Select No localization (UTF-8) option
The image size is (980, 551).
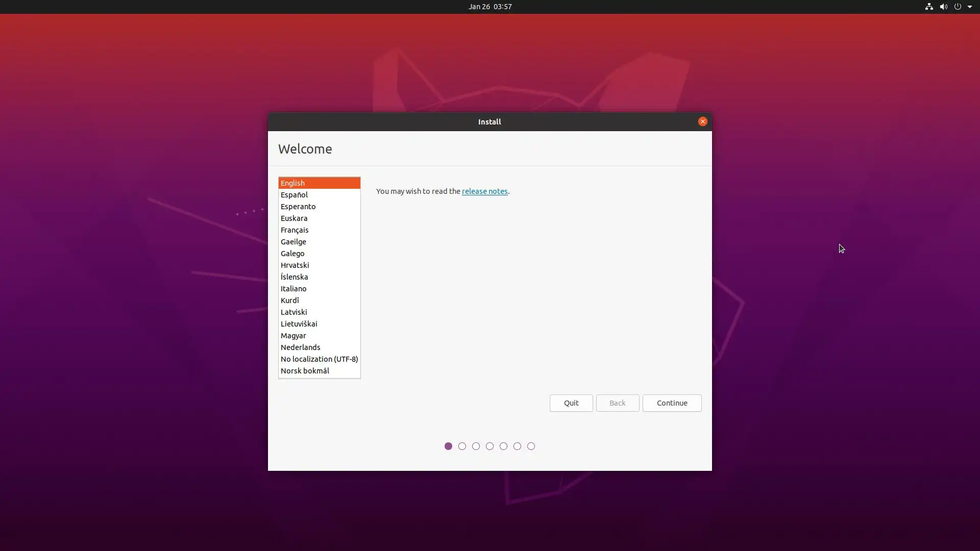[319, 359]
